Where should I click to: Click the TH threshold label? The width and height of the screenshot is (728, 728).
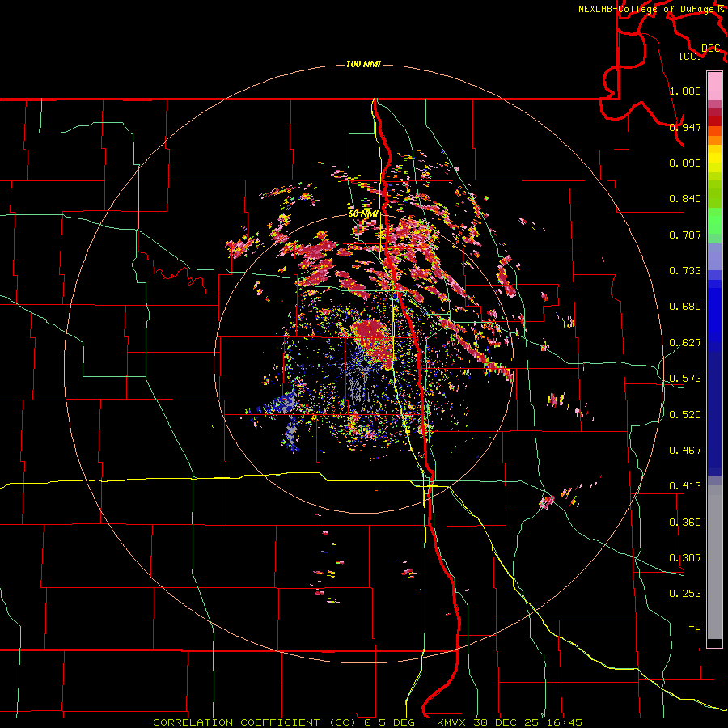tap(695, 630)
